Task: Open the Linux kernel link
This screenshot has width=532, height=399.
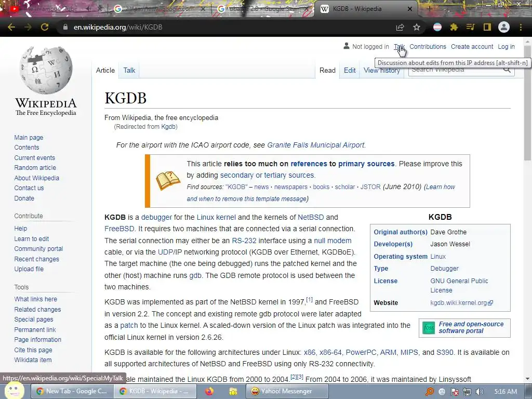Action: pyautogui.click(x=216, y=217)
